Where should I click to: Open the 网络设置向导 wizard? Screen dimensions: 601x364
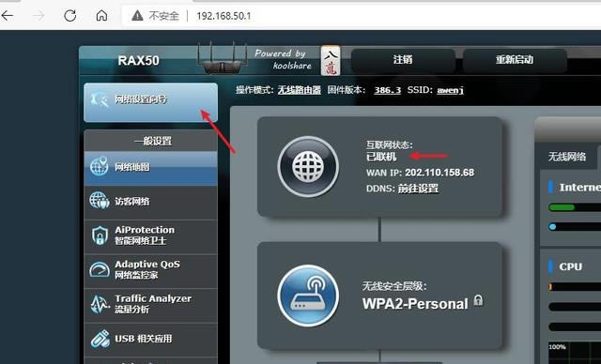click(150, 102)
